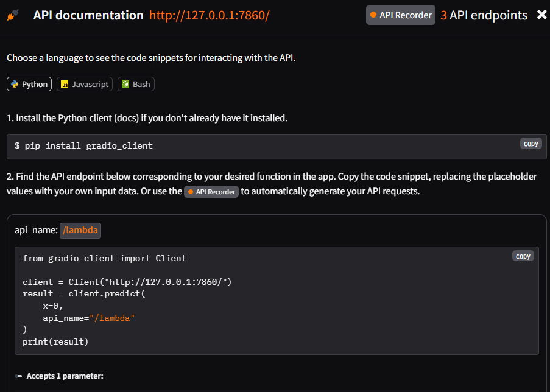The height and width of the screenshot is (392, 550).
Task: Copy the pip install command
Action: (531, 144)
